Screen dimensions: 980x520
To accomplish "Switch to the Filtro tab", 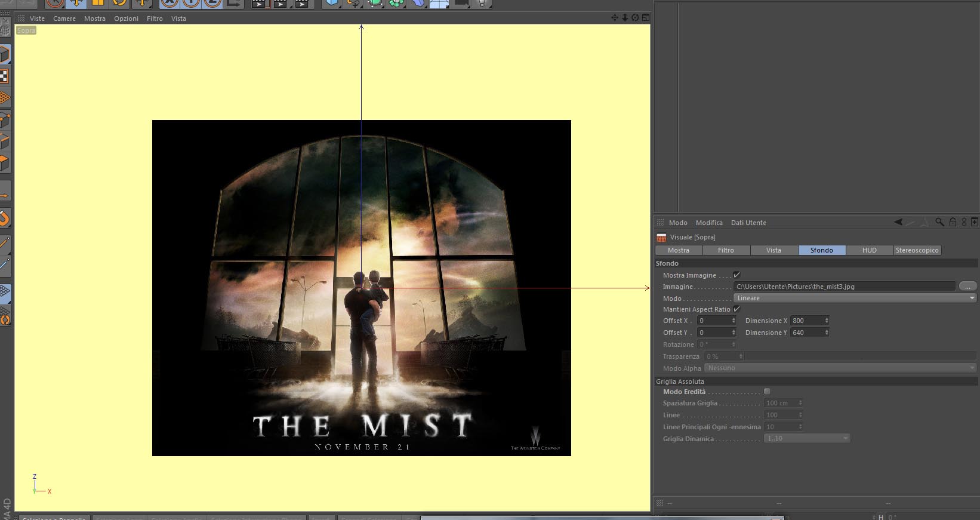I will tap(726, 250).
